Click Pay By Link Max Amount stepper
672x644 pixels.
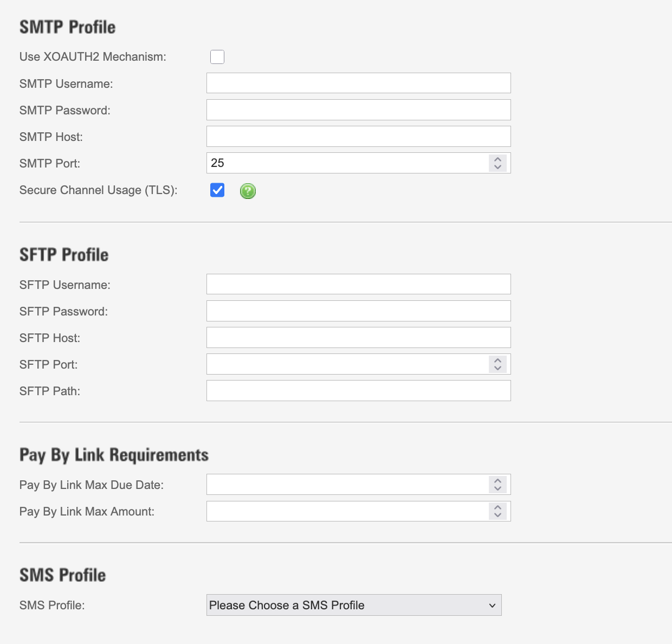point(497,511)
